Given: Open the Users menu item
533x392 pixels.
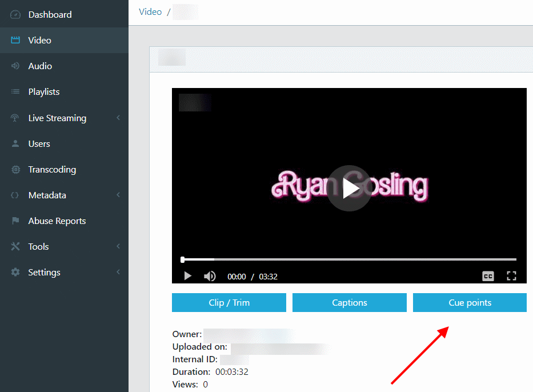Looking at the screenshot, I should [x=64, y=144].
